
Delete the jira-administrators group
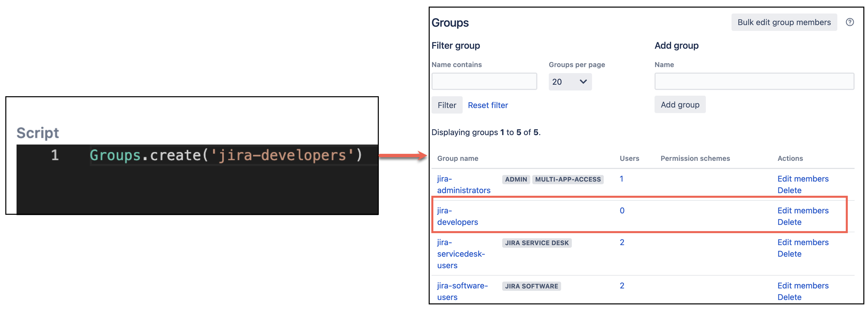[x=789, y=190]
